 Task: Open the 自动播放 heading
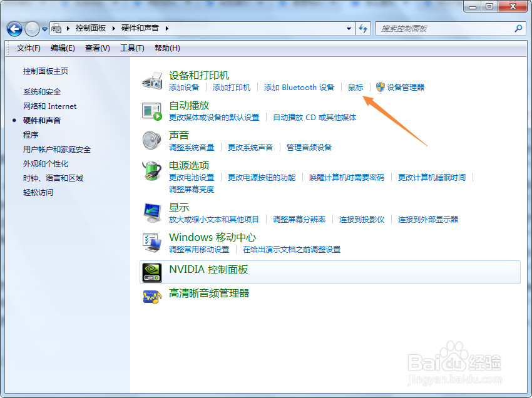pyautogui.click(x=189, y=106)
